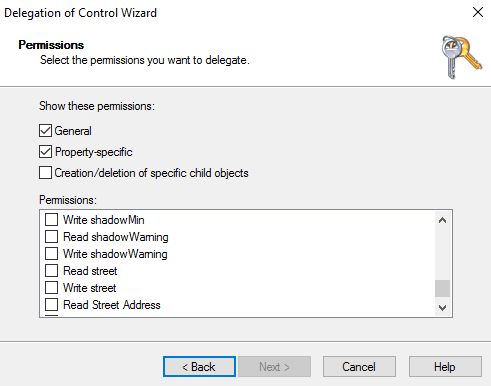Click the Next button
Screen dimensions: 491x386
[x=274, y=367]
